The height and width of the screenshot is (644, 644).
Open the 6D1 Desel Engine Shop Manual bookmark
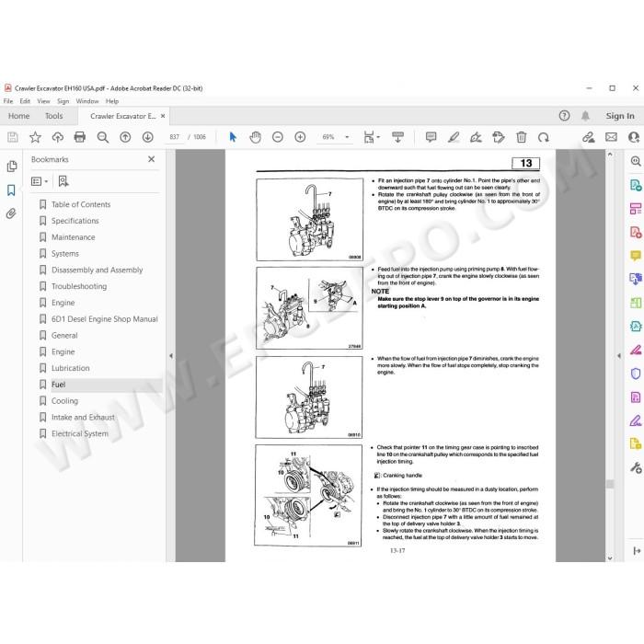pyautogui.click(x=105, y=318)
